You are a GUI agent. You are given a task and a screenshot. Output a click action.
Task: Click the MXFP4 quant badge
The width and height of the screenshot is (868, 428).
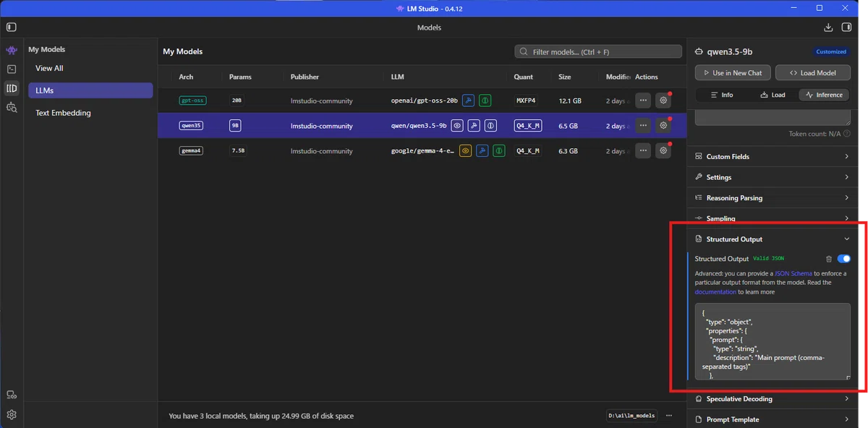point(526,100)
